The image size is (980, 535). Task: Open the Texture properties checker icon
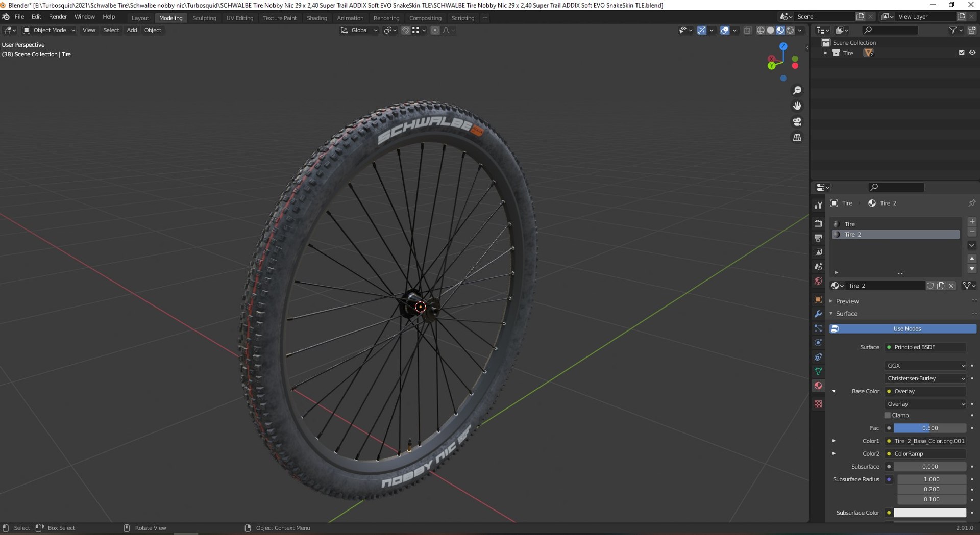[x=818, y=404]
